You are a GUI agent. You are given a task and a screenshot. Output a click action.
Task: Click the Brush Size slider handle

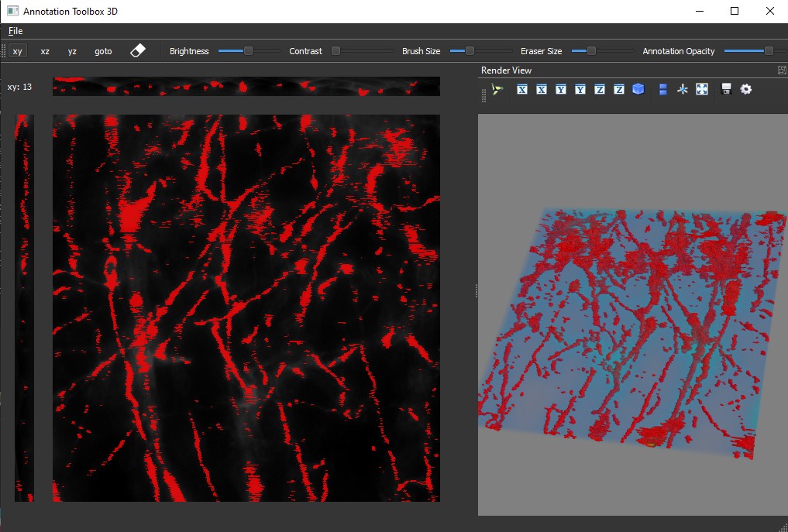(x=470, y=51)
